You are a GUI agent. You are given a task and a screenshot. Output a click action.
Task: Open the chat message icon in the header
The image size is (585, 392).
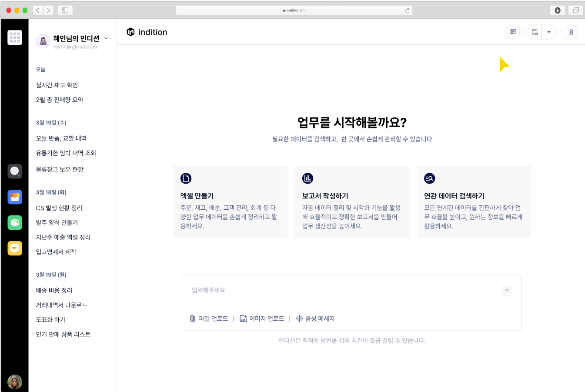click(513, 32)
